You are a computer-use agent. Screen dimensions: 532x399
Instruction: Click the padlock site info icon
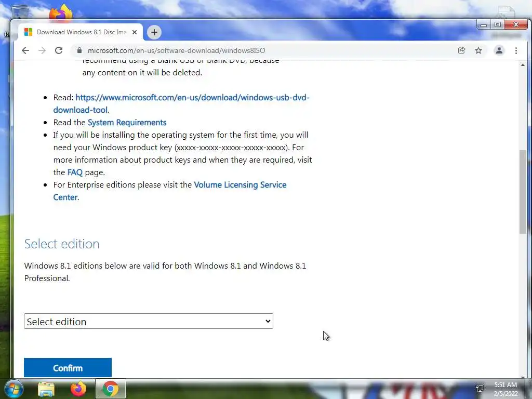(79, 50)
